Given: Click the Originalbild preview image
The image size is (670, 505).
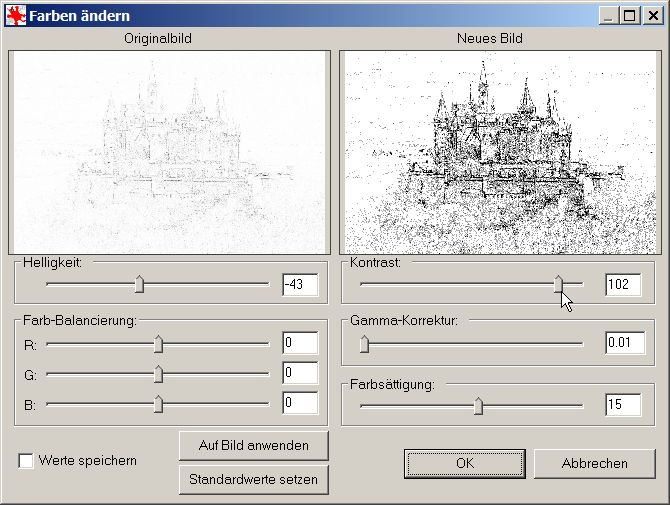Looking at the screenshot, I should point(169,152).
